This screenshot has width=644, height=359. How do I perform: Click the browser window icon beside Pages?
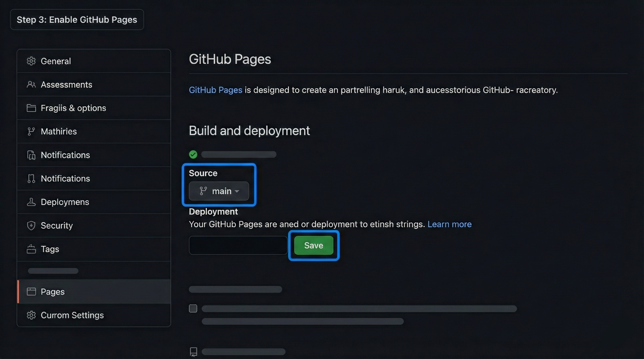click(31, 291)
